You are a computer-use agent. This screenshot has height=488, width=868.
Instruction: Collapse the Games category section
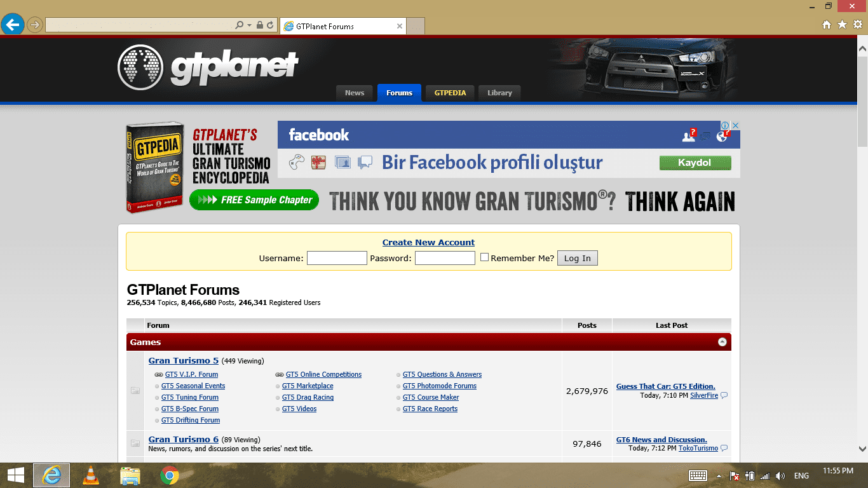click(722, 342)
